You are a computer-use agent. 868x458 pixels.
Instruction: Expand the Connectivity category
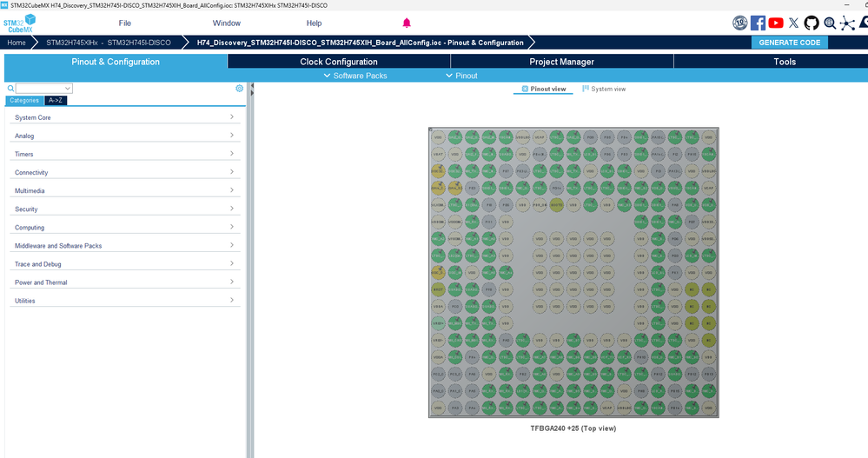pyautogui.click(x=124, y=172)
